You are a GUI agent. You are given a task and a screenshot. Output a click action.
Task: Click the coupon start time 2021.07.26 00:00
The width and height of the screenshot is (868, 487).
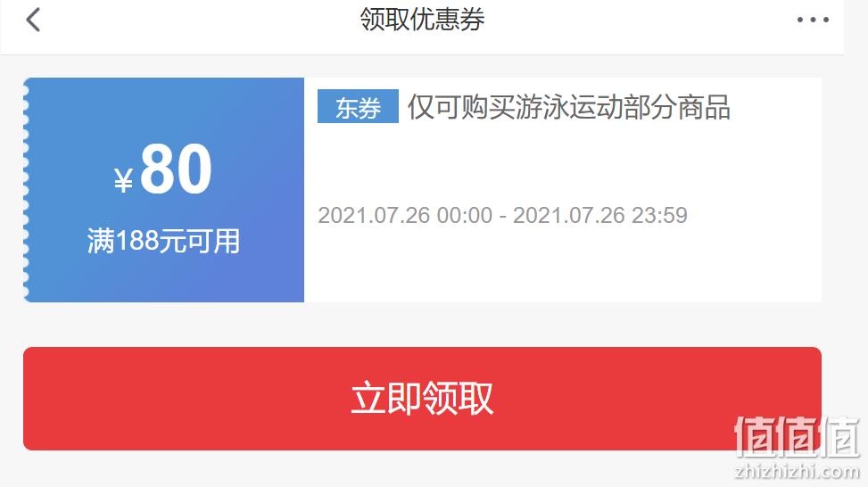point(405,215)
